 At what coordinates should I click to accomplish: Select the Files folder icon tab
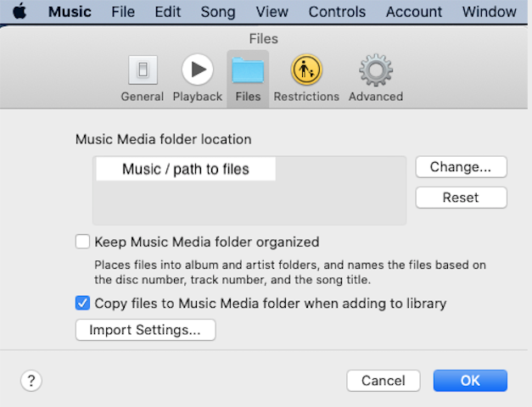coord(248,77)
